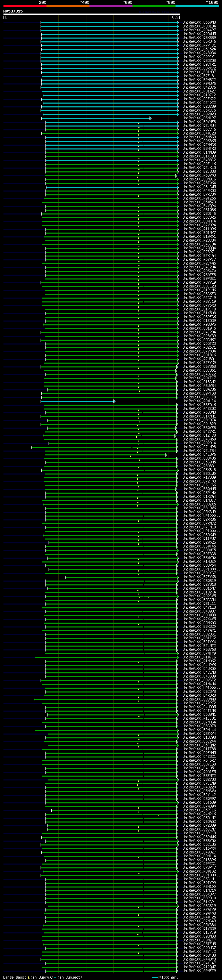Open hit UniRef100_A7PFS1
This screenshot has height=980, width=222.
tap(199, 45)
